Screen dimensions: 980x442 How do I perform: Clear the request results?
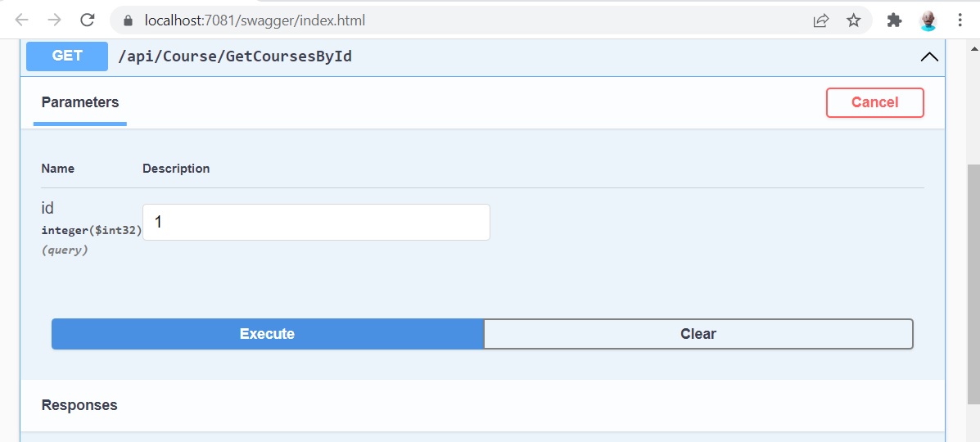(x=698, y=334)
